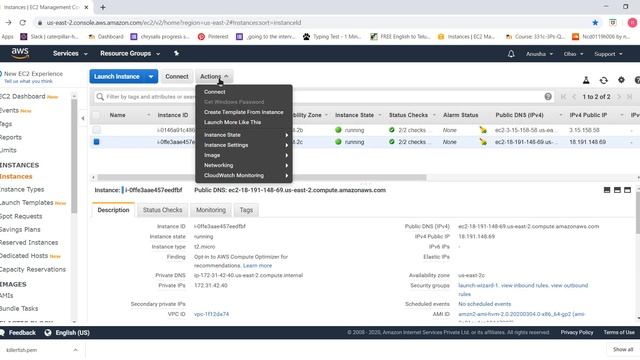Image resolution: width=640 pixels, height=360 pixels.
Task: Expand the Networking submenu
Action: [244, 165]
